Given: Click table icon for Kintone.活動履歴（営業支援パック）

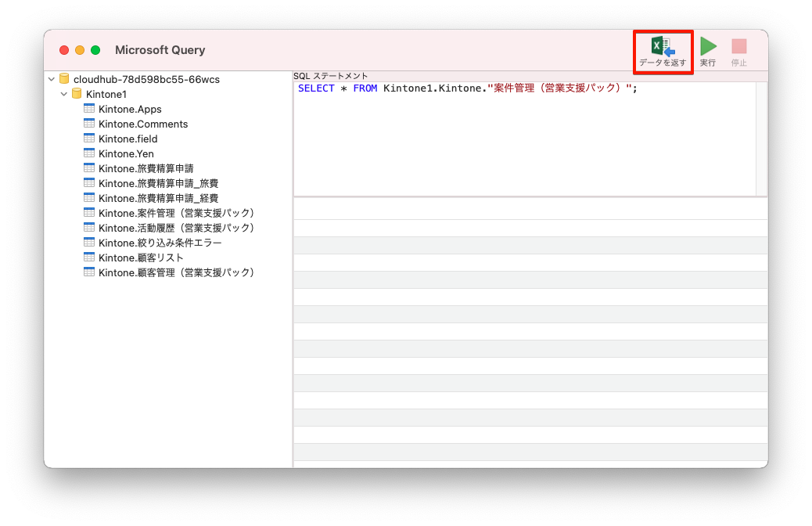Looking at the screenshot, I should point(89,228).
